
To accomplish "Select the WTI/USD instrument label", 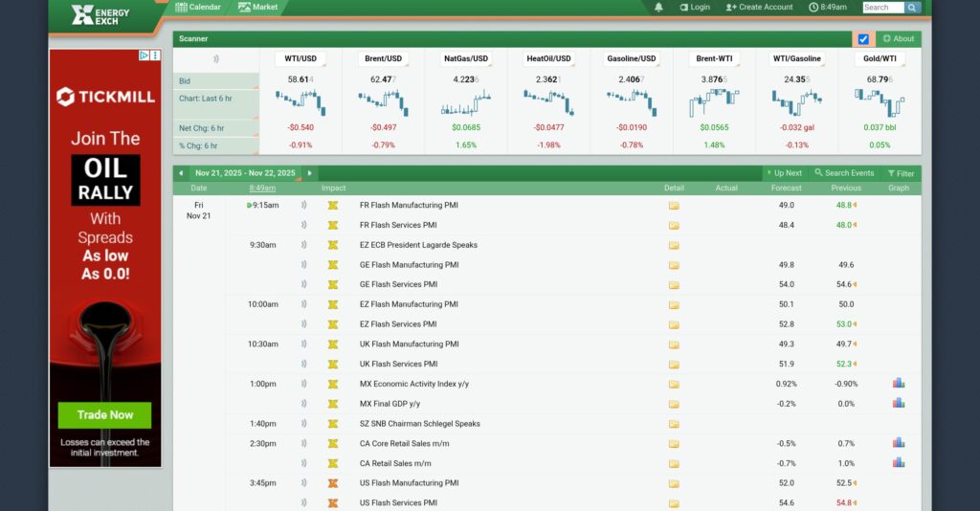I will click(x=301, y=58).
